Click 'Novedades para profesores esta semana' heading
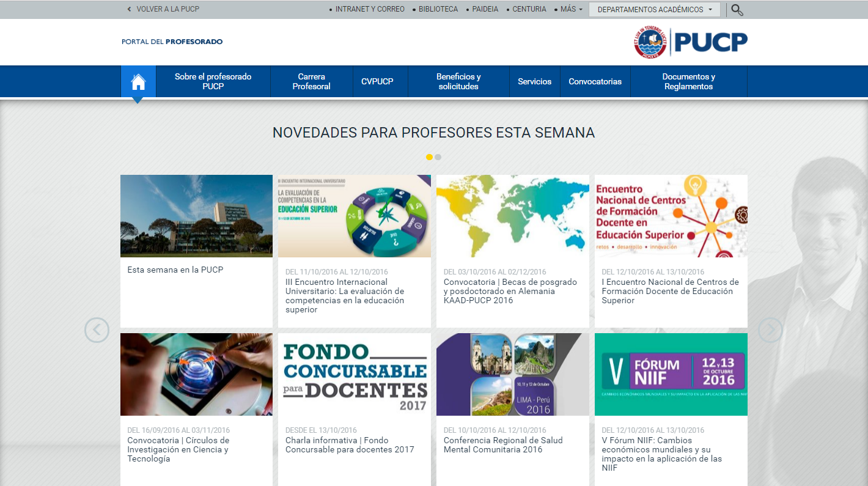The height and width of the screenshot is (486, 868). [433, 133]
